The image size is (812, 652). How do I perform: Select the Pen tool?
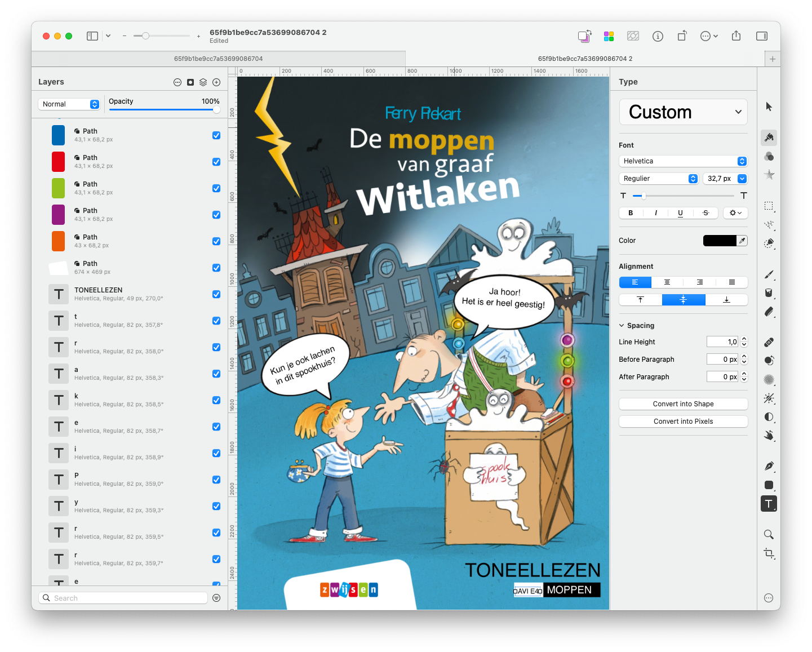[769, 466]
